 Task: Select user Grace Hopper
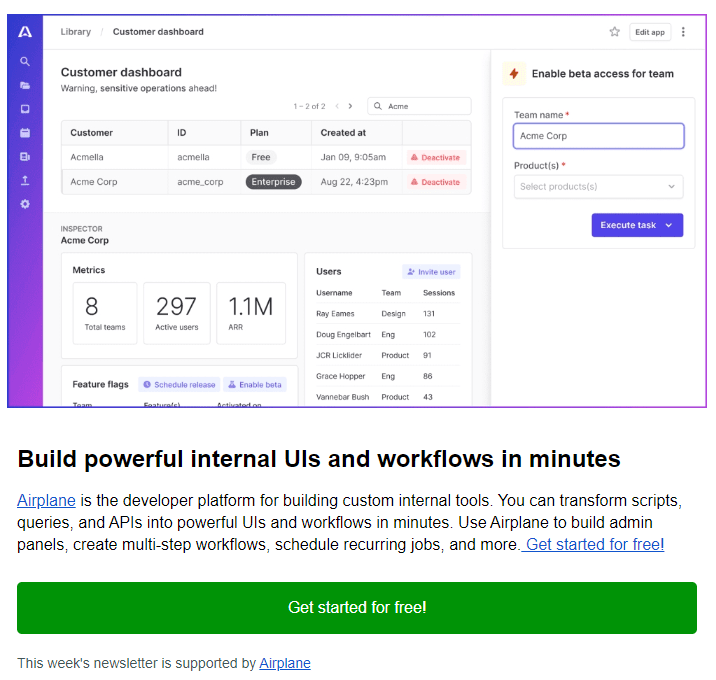click(340, 376)
